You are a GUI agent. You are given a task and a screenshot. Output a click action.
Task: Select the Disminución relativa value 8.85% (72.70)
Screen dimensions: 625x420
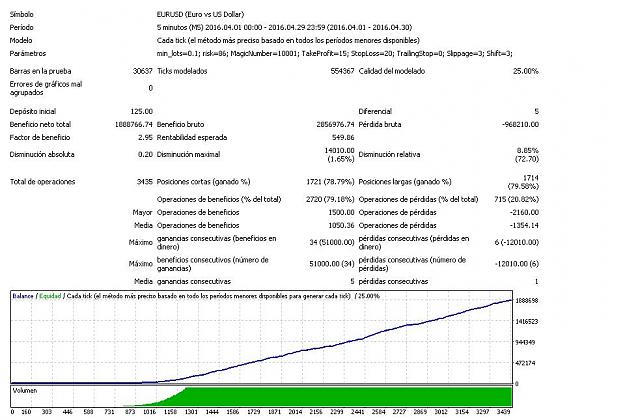[527, 155]
